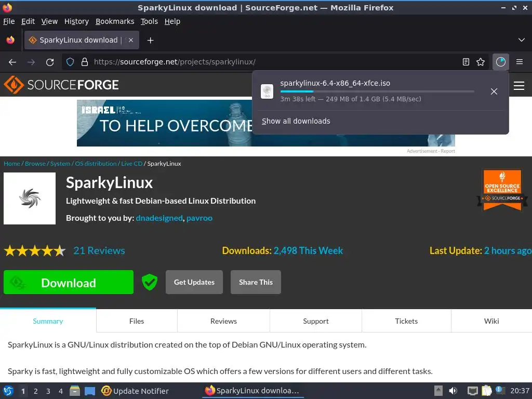532x399 pixels.
Task: Cancel the sparkylinux ISO download
Action: (x=494, y=91)
